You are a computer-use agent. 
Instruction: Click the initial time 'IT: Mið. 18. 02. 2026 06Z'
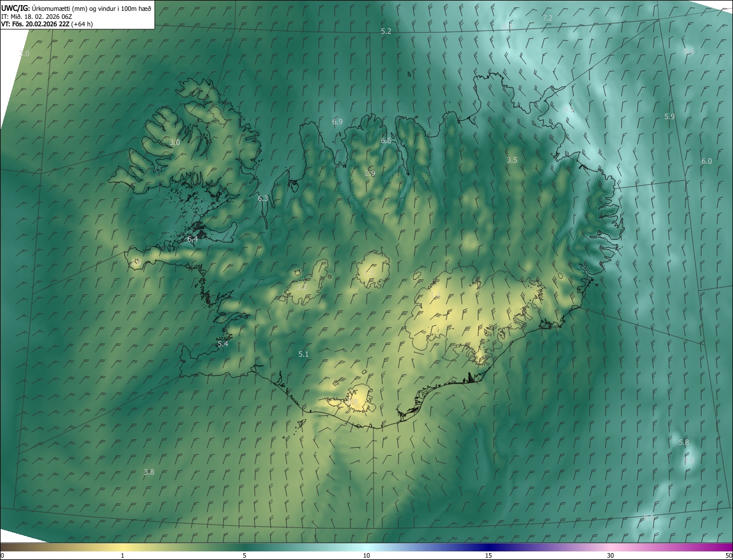(36, 16)
